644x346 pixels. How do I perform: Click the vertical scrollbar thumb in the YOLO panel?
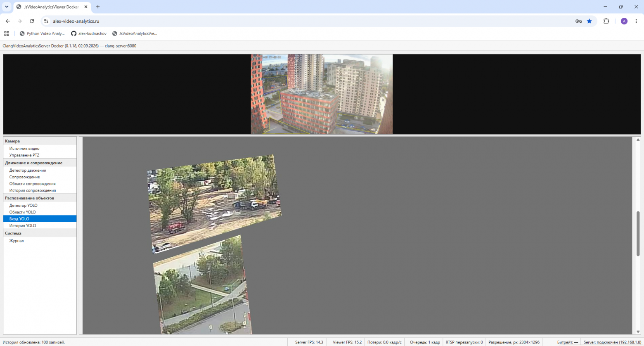tap(638, 234)
